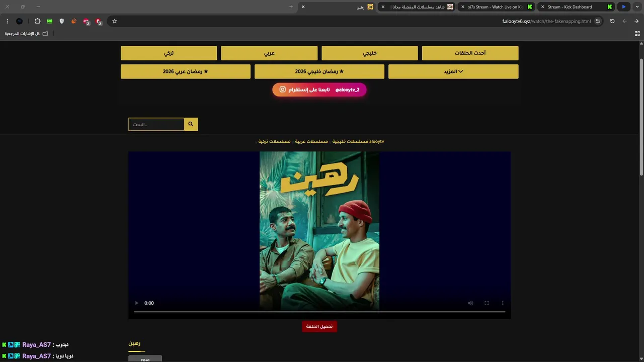
Task: Click the orange extension icon
Action: (x=74, y=21)
